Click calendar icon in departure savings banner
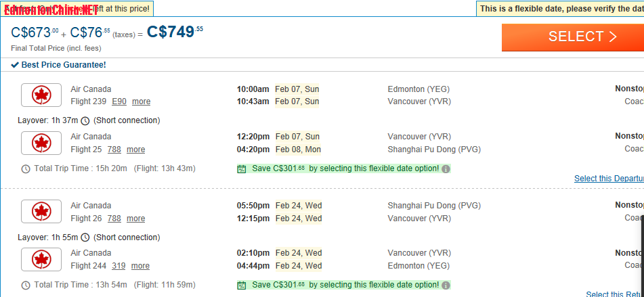Viewport: 644px width, 297px height. coord(242,169)
